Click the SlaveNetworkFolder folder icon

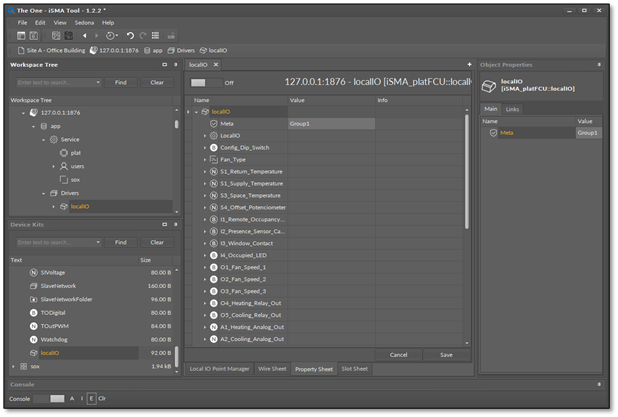pyautogui.click(x=33, y=299)
